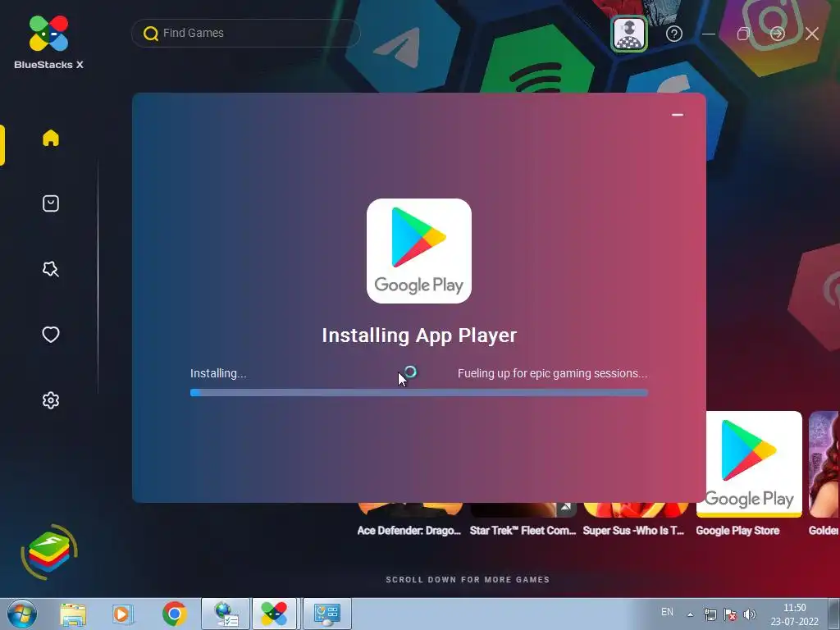Click the arrow-circle icon in title bar
This screenshot has height=630, width=840.
pos(778,34)
